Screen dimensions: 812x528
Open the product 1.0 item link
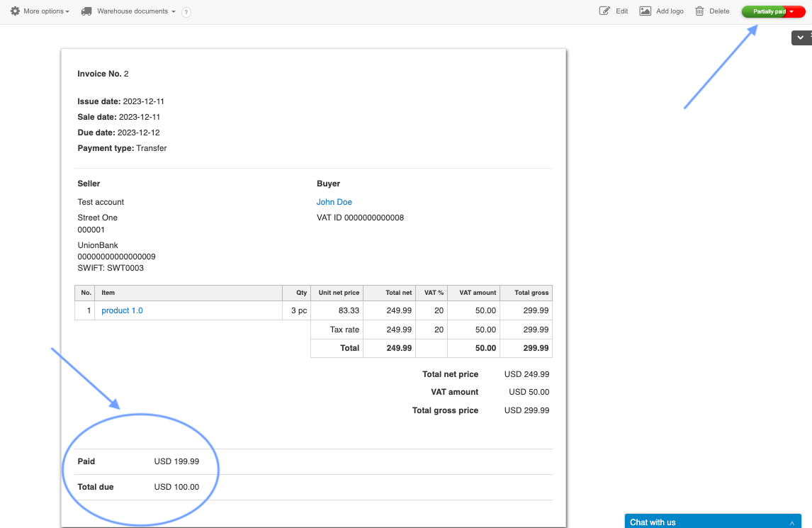pyautogui.click(x=122, y=310)
